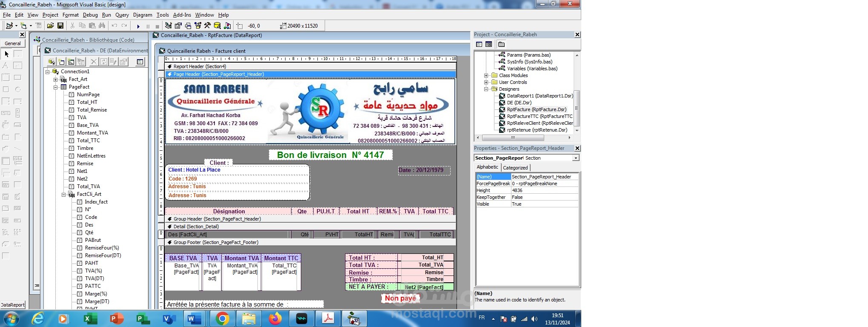The image size is (868, 327).
Task: Collapse the Designers folder
Action: pos(486,89)
